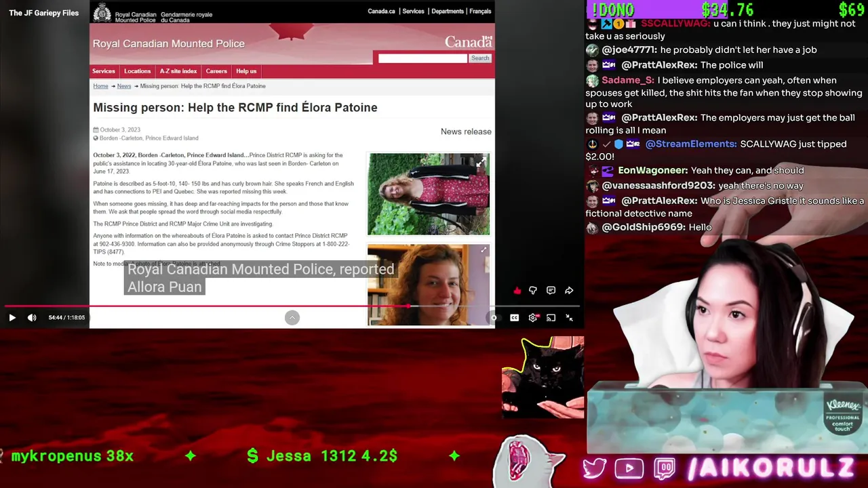Click the News release label
This screenshot has height=488, width=868.
click(466, 131)
